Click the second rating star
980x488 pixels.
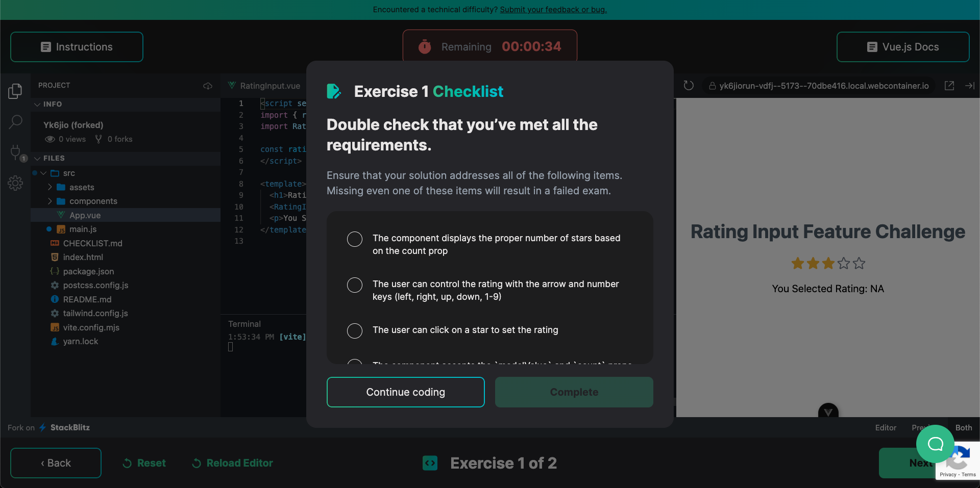813,264
